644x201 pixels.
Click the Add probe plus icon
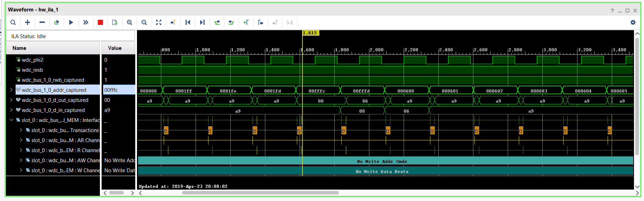click(27, 23)
